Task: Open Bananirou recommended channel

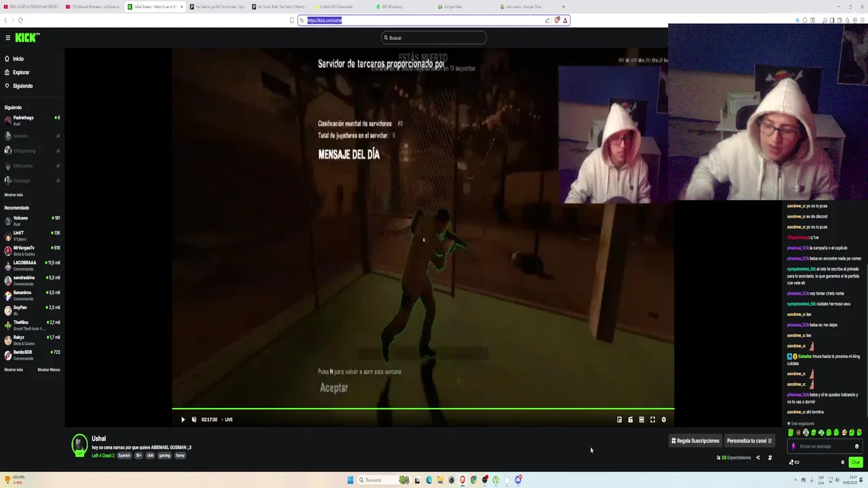Action: click(x=32, y=296)
